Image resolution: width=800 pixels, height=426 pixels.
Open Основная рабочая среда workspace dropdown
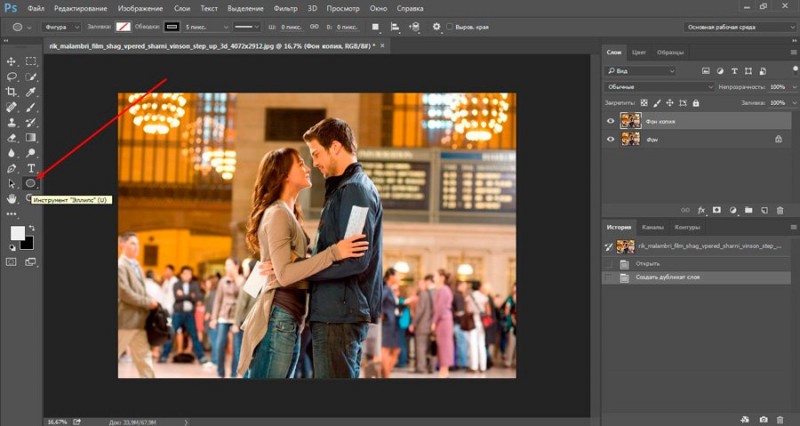(x=740, y=27)
